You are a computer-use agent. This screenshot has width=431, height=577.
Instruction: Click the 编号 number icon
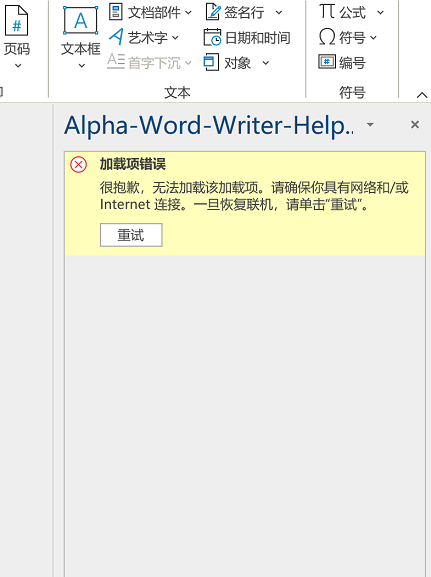pyautogui.click(x=327, y=62)
